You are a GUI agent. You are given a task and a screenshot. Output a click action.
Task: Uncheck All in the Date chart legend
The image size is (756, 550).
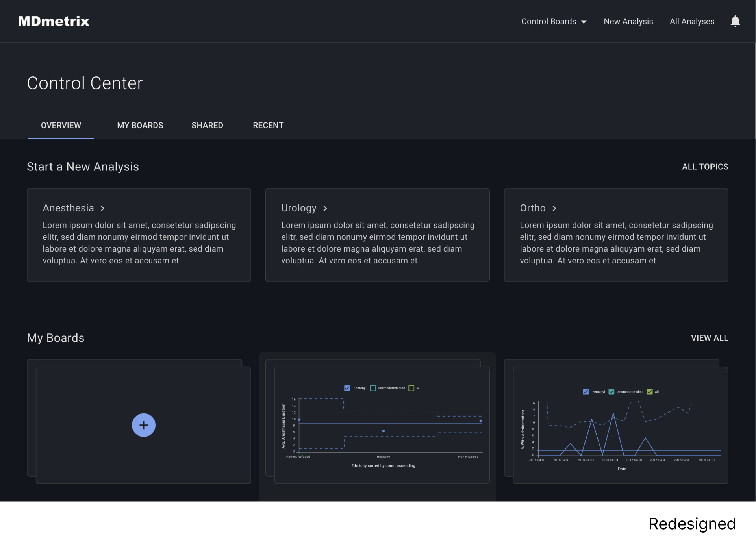(x=650, y=392)
